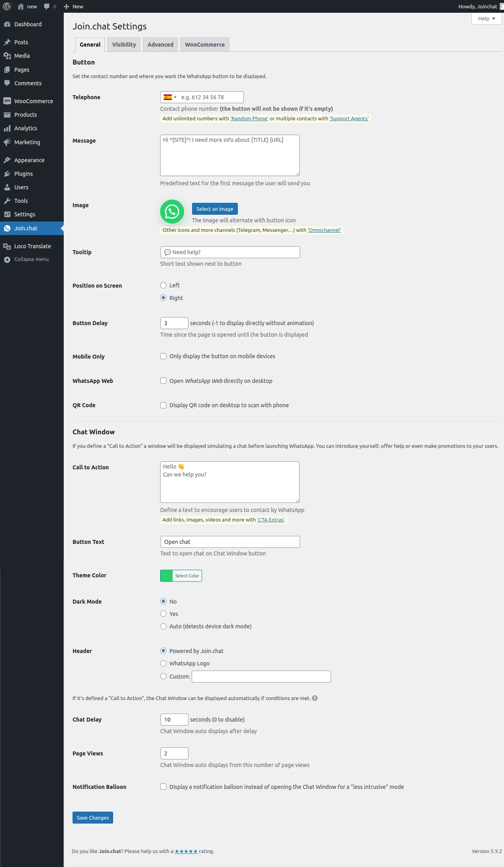This screenshot has width=504, height=867.
Task: Switch to the General tab
Action: point(90,45)
